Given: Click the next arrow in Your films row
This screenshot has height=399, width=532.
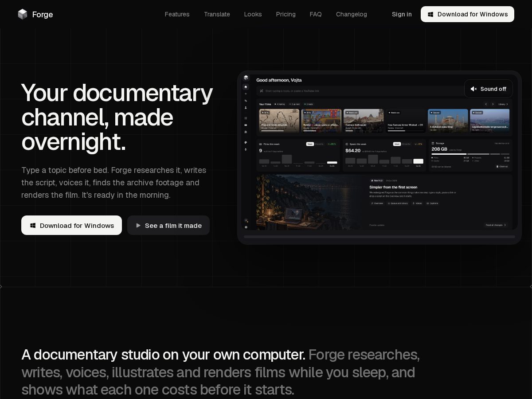Looking at the screenshot, I should click(493, 104).
